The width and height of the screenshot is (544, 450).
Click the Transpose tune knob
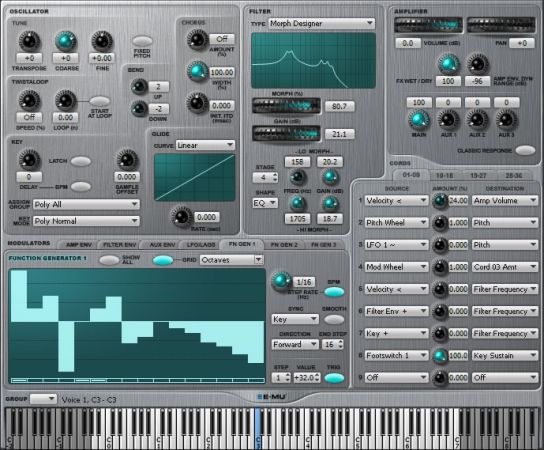(29, 41)
